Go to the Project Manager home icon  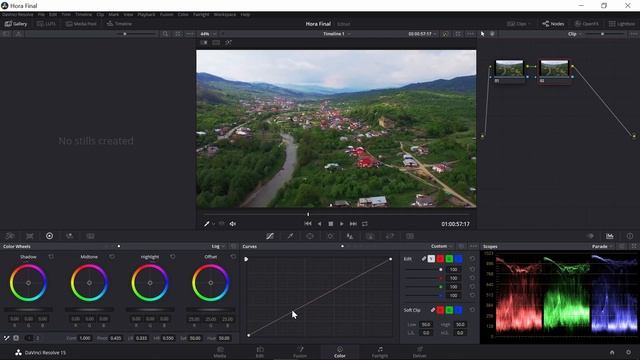[612, 352]
